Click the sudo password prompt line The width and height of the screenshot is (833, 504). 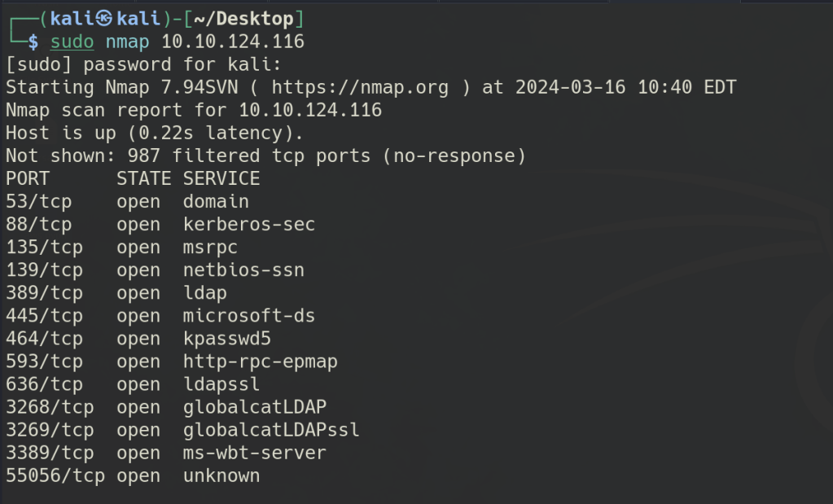tap(143, 64)
